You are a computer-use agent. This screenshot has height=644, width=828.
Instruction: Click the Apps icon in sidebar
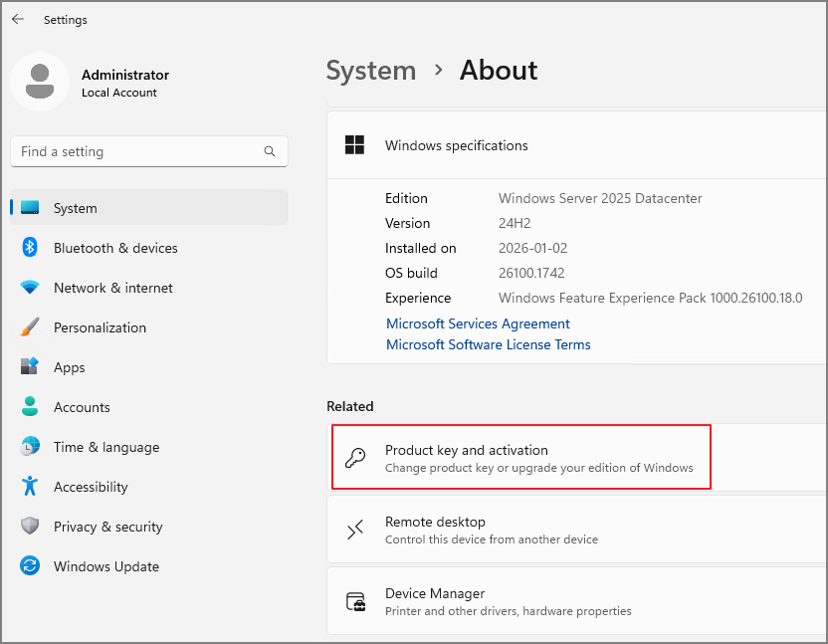[30, 366]
